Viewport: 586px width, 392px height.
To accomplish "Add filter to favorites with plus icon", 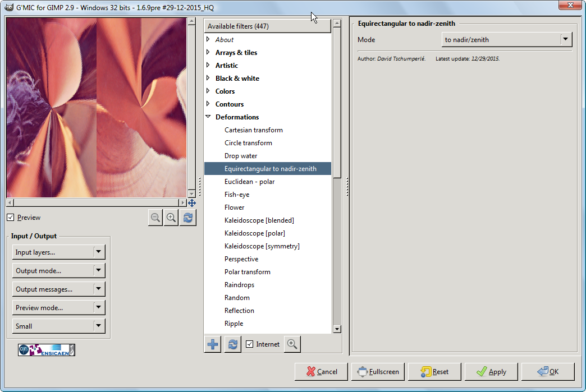I will (x=213, y=344).
